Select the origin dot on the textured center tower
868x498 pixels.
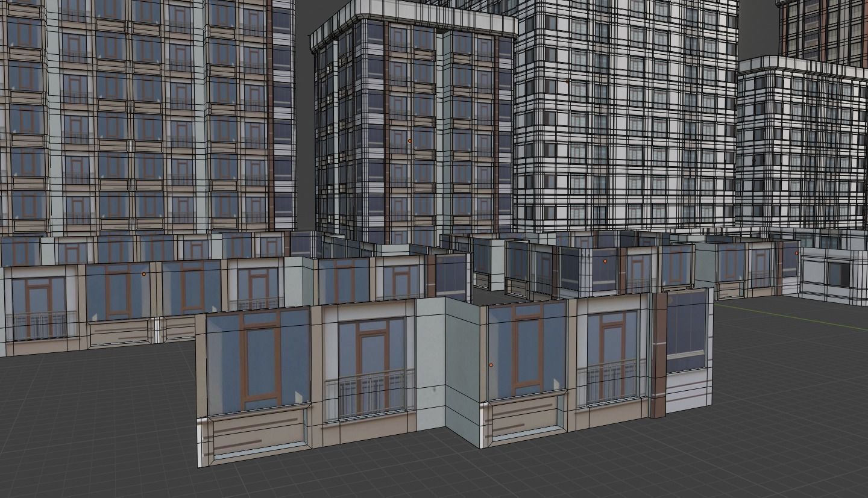tap(409, 141)
